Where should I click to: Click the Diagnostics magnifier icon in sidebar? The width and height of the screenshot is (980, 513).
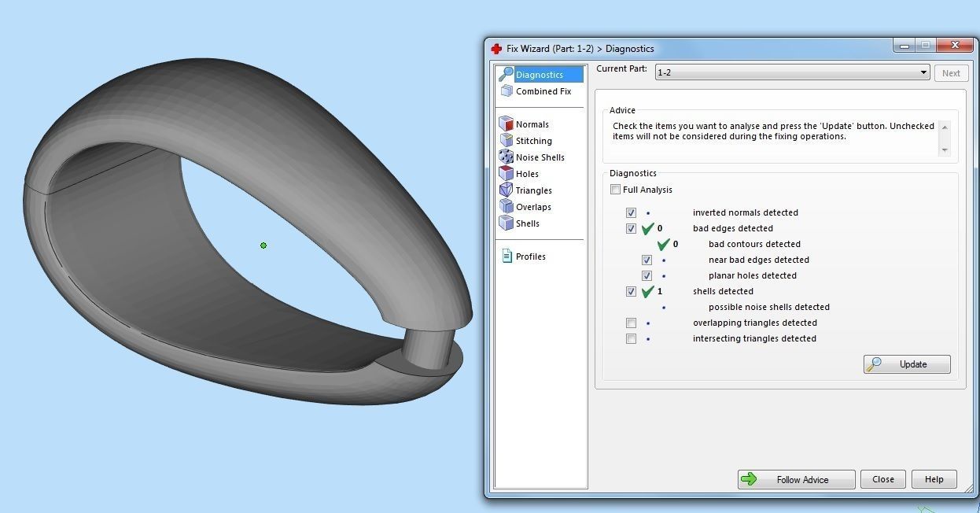point(506,74)
